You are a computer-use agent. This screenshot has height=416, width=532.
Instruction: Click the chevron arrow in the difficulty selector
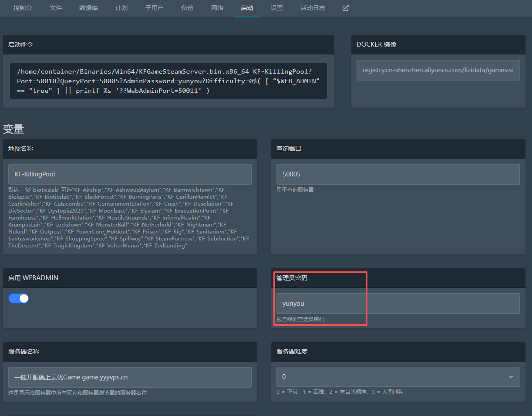click(x=511, y=377)
